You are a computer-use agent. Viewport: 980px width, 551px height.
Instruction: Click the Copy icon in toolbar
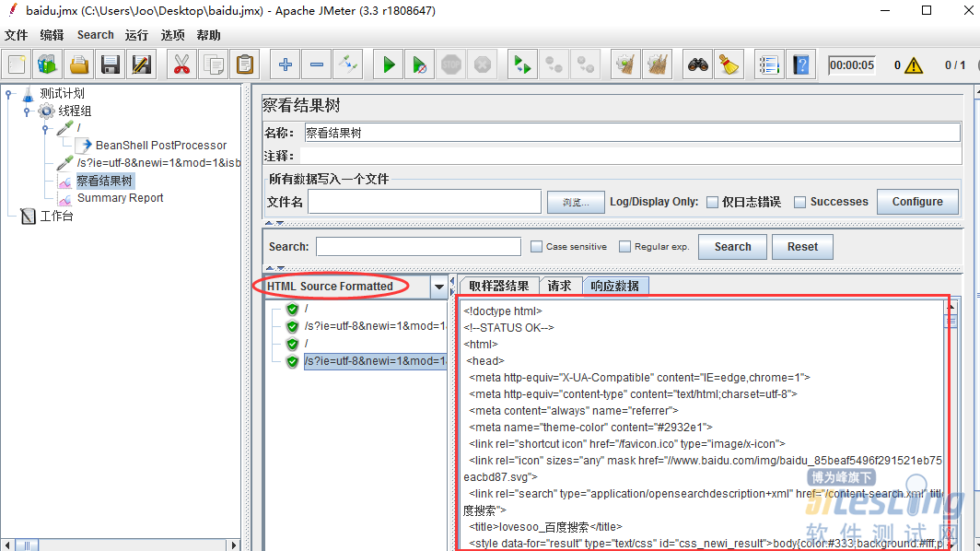click(x=214, y=64)
